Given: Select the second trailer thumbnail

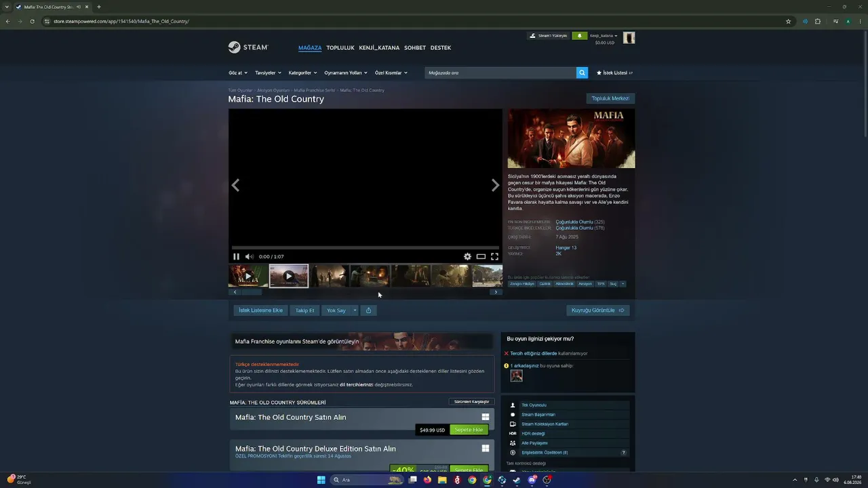Looking at the screenshot, I should tap(289, 276).
